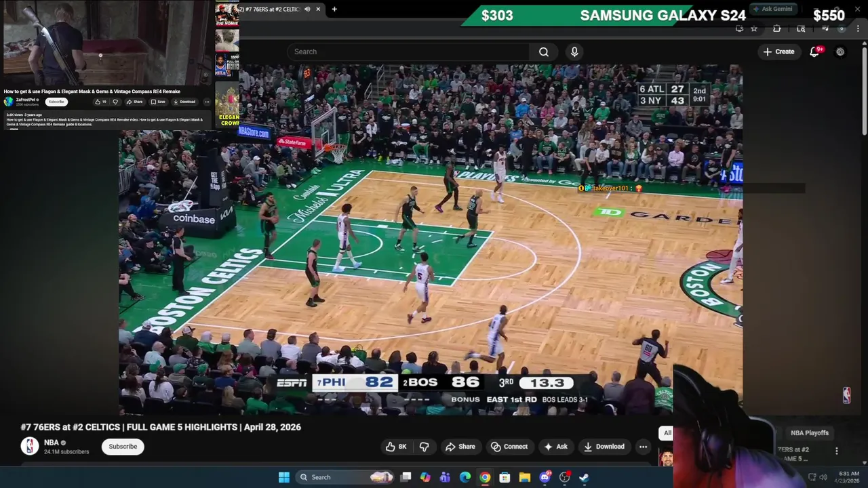Download the RE4 Remake video in mini window

tap(184, 102)
